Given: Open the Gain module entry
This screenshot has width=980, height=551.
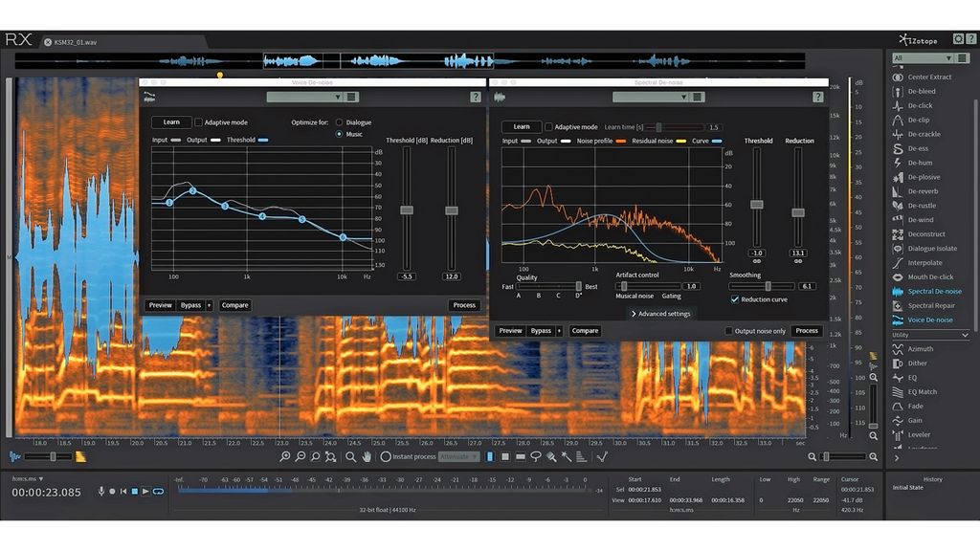Looking at the screenshot, I should point(907,421).
